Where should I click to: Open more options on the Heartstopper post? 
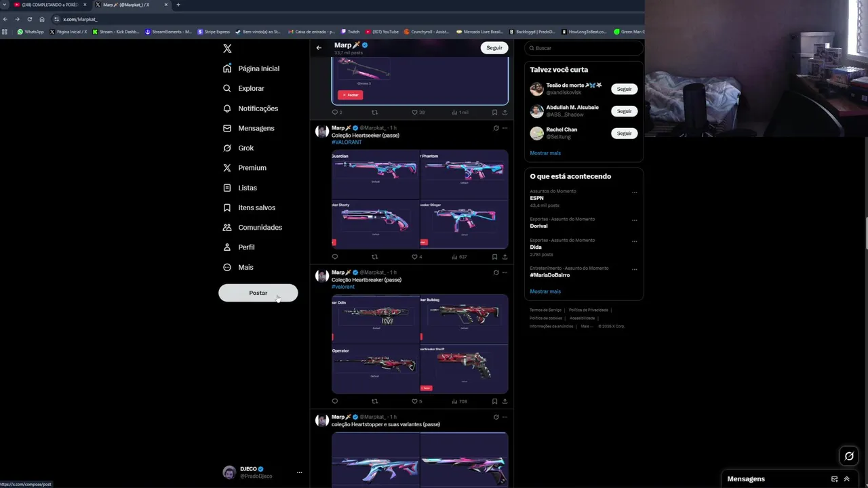point(505,417)
